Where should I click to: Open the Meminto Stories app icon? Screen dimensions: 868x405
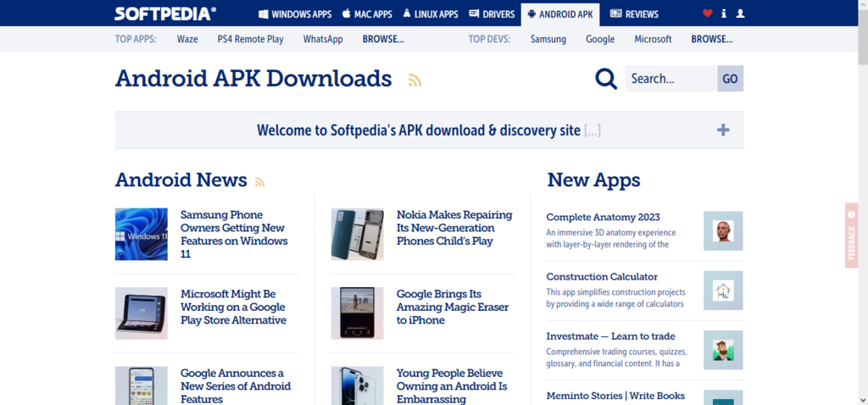[x=723, y=397]
